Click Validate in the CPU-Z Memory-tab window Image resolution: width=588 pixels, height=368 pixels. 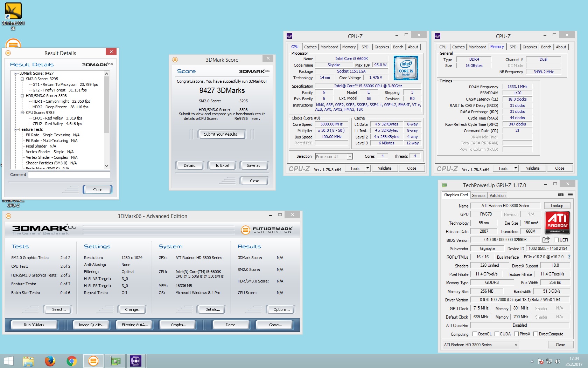533,168
